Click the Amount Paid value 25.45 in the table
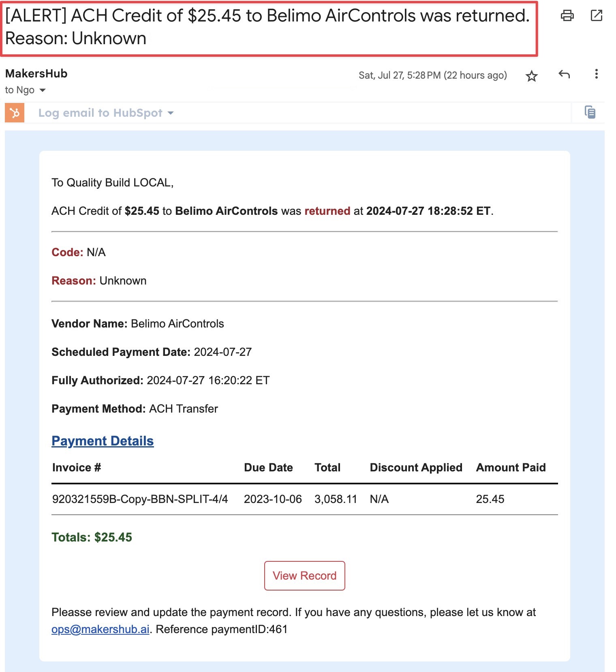 [490, 499]
